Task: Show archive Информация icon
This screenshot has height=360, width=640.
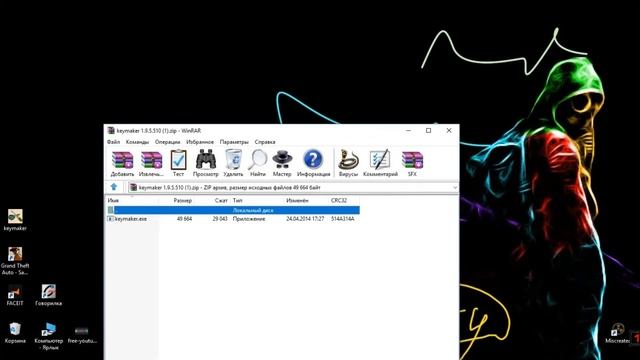Action: point(313,160)
